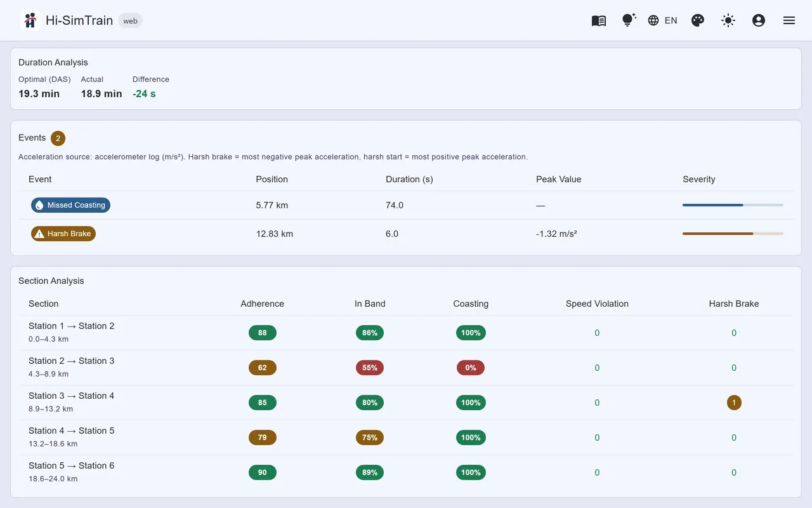Open the EN language selector
This screenshot has width=812, height=508.
(662, 20)
